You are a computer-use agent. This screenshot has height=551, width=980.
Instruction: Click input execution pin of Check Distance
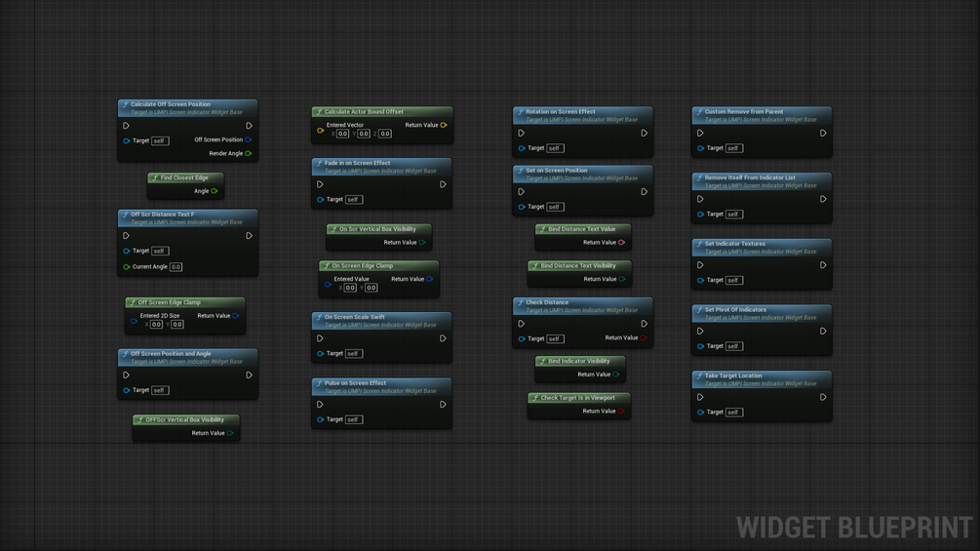point(522,324)
